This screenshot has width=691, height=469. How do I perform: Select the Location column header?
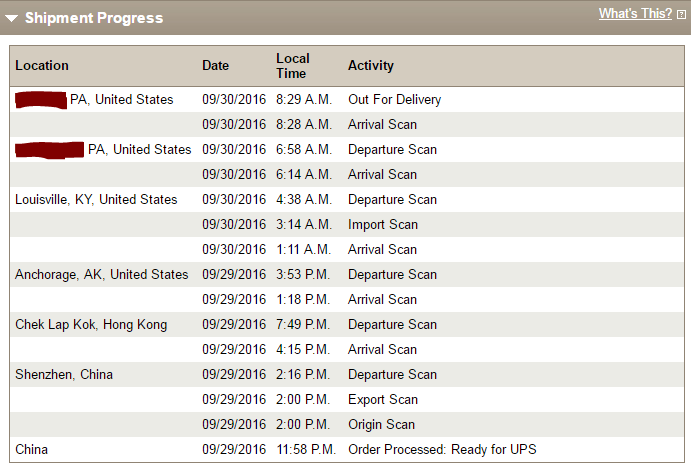tap(42, 65)
